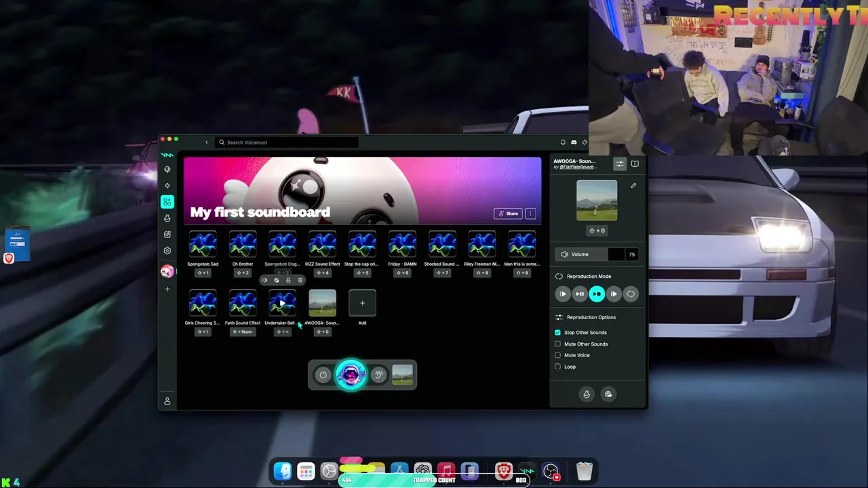Change the Fahh Sound Effect Num- keybind
868x488 pixels.
243,331
